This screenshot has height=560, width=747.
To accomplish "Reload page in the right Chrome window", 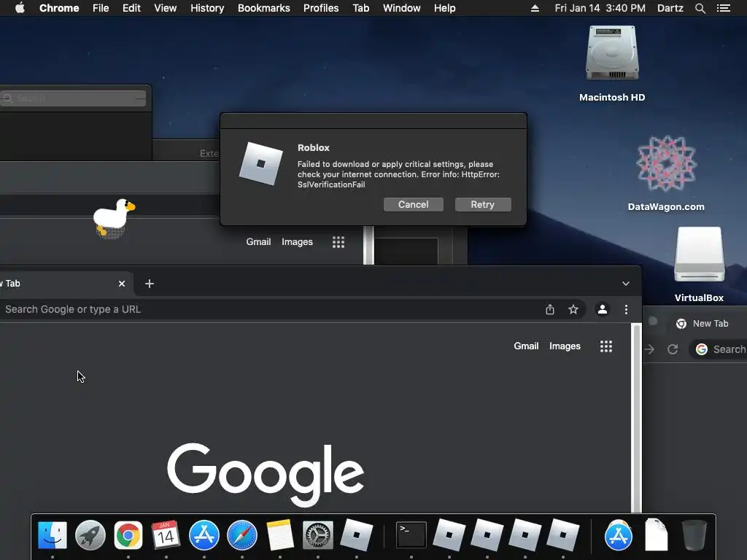I will coord(672,349).
